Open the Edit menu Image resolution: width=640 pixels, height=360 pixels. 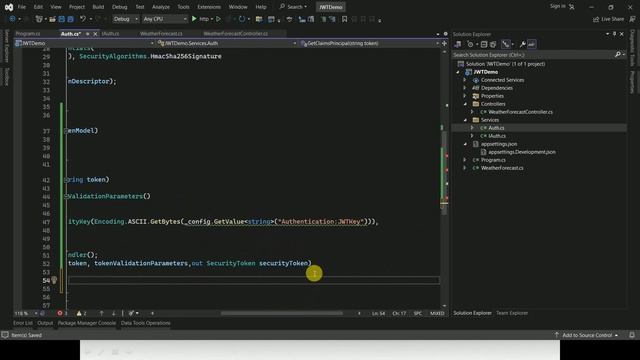38,7
